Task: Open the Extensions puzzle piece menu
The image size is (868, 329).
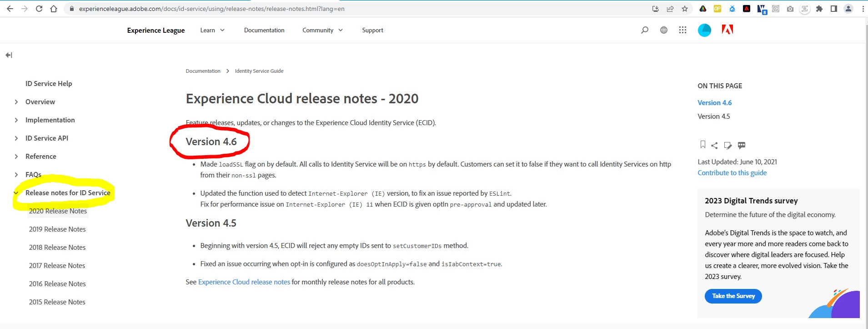Action: point(819,9)
